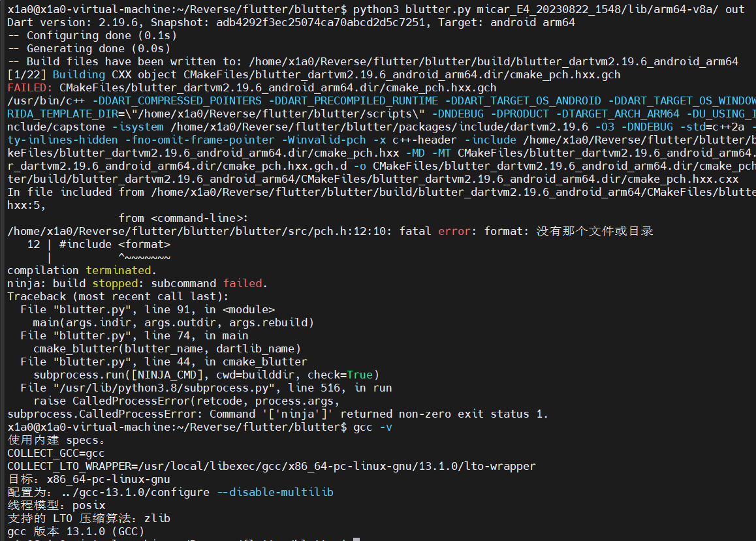Click the red 'FAILED:' text

coord(30,87)
